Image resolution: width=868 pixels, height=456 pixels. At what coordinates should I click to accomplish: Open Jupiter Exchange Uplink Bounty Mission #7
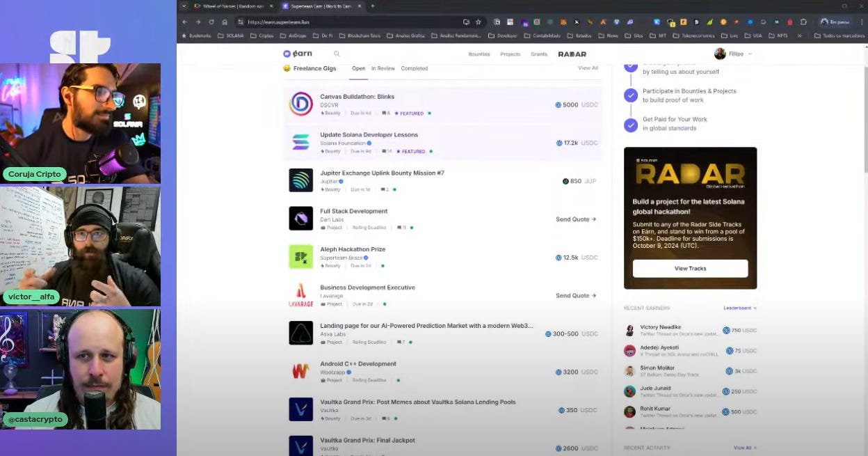pyautogui.click(x=382, y=173)
